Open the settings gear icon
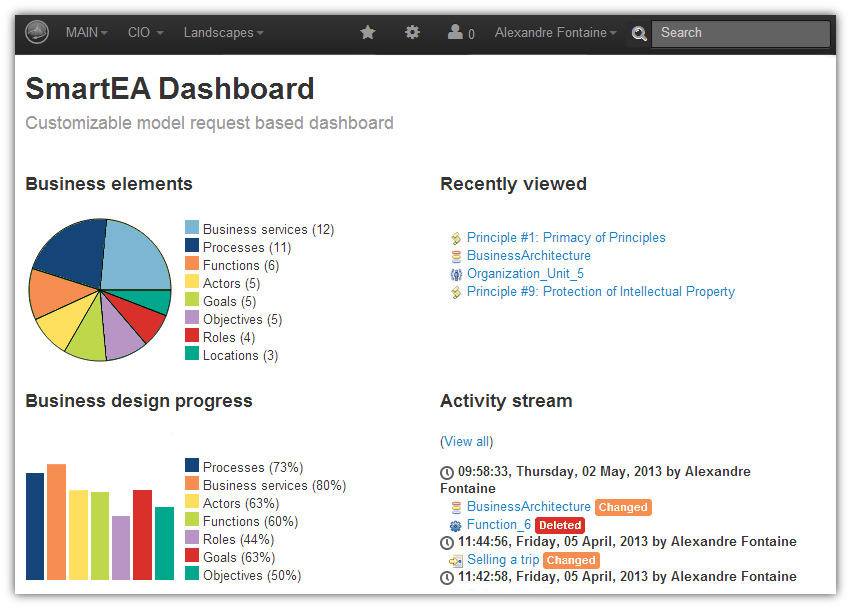 click(x=412, y=32)
